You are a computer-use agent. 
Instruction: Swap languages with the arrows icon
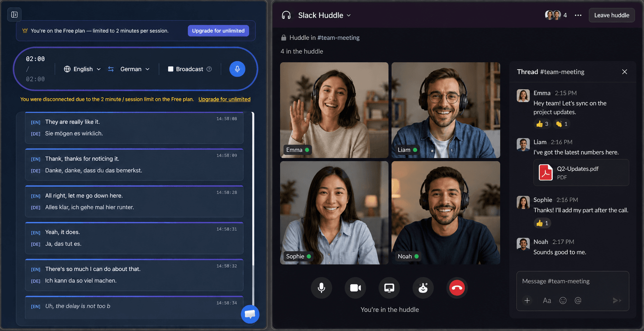[111, 69]
